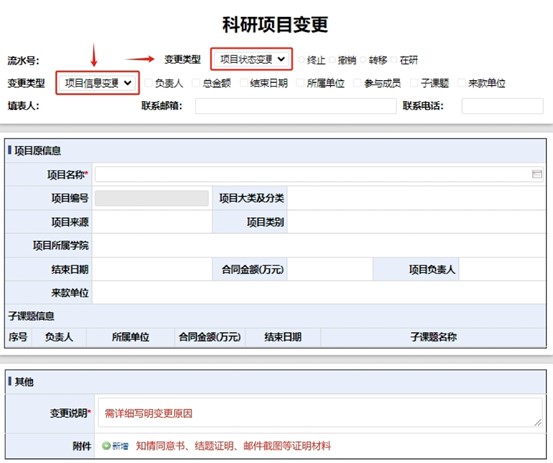
Task: Click the green 新增 add attachment icon
Action: [106, 446]
